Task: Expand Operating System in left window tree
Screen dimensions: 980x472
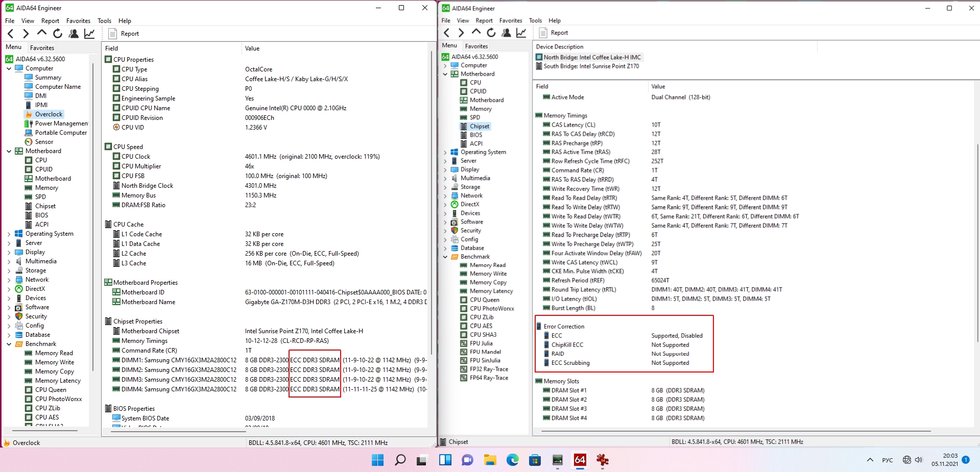Action: pyautogui.click(x=9, y=234)
